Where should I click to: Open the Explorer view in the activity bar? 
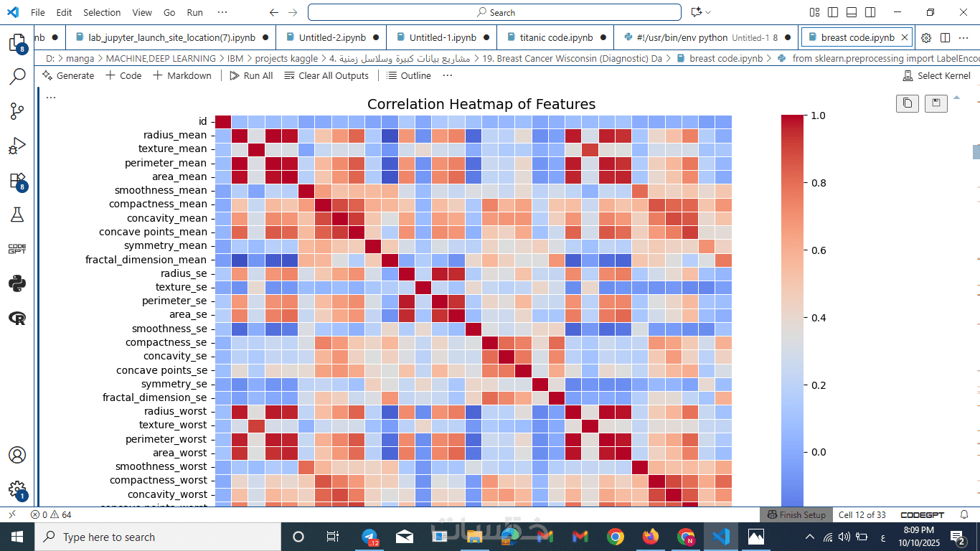point(17,42)
